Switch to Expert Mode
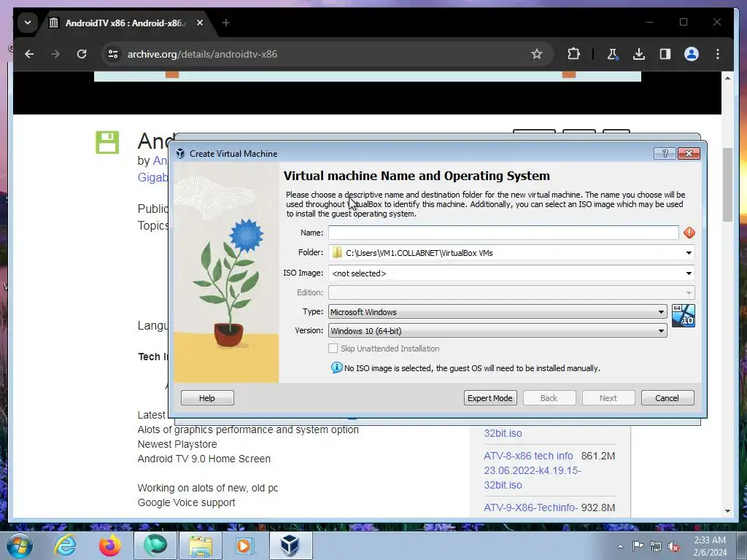747x560 pixels. pyautogui.click(x=489, y=398)
